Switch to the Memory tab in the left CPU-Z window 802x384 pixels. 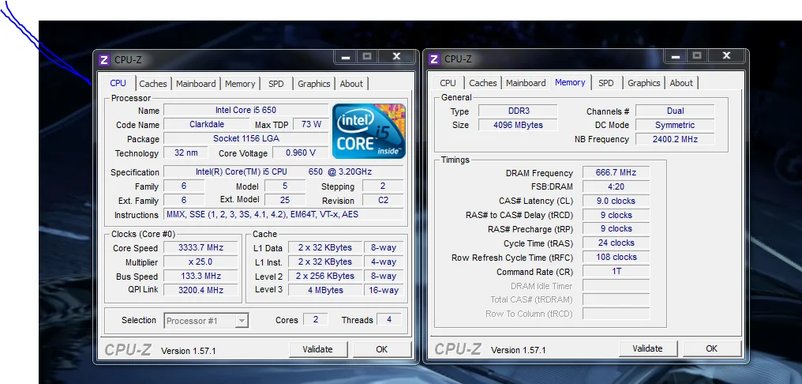tap(240, 83)
